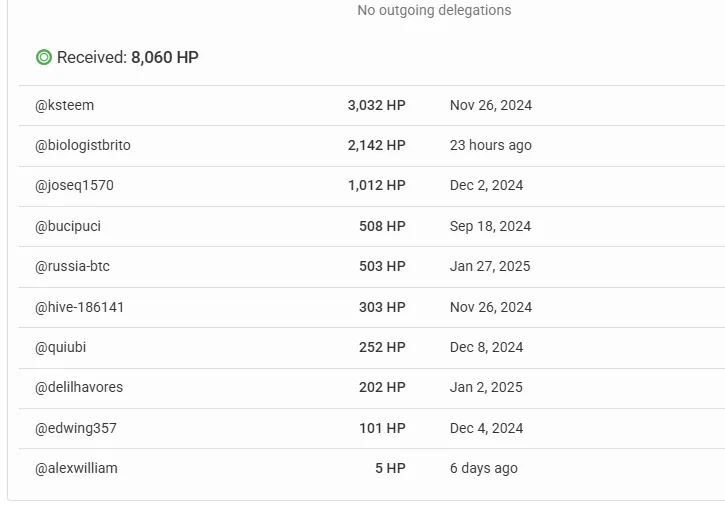Screen dimensions: 725x506
Task: Open the @ksteem delegator profile
Action: coord(64,105)
